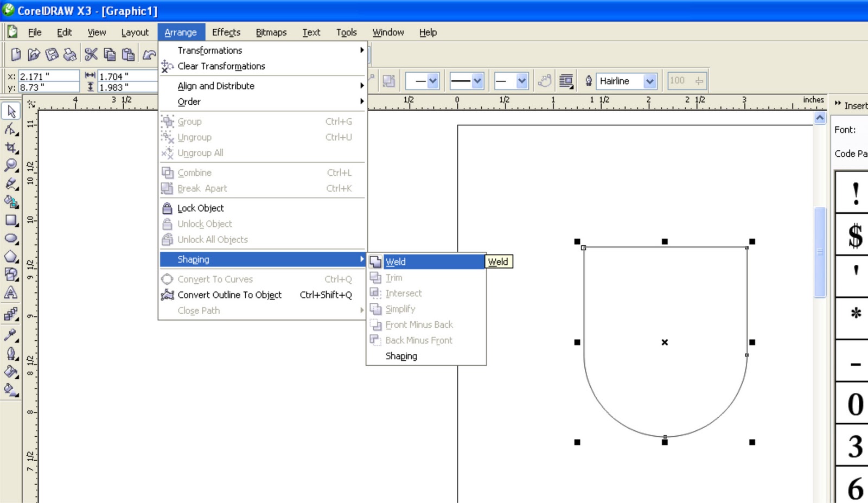The width and height of the screenshot is (868, 503).
Task: Select the Shape tool
Action: coord(11,129)
